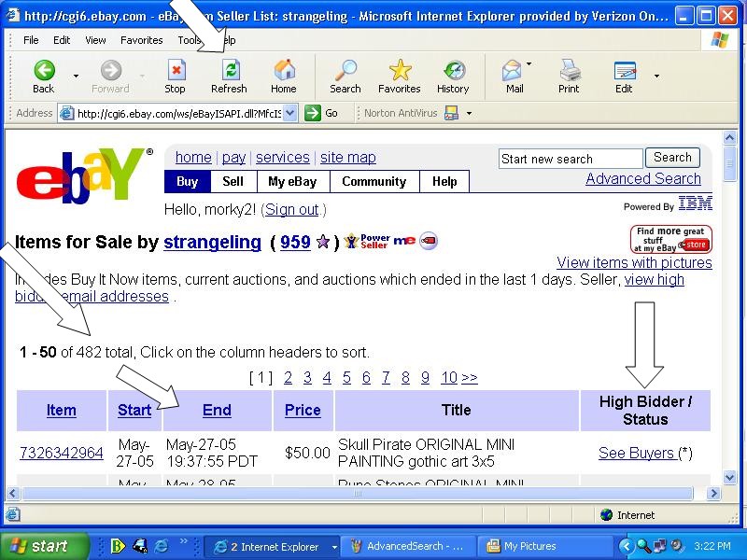Click the Stop toolbar icon

pos(176,77)
